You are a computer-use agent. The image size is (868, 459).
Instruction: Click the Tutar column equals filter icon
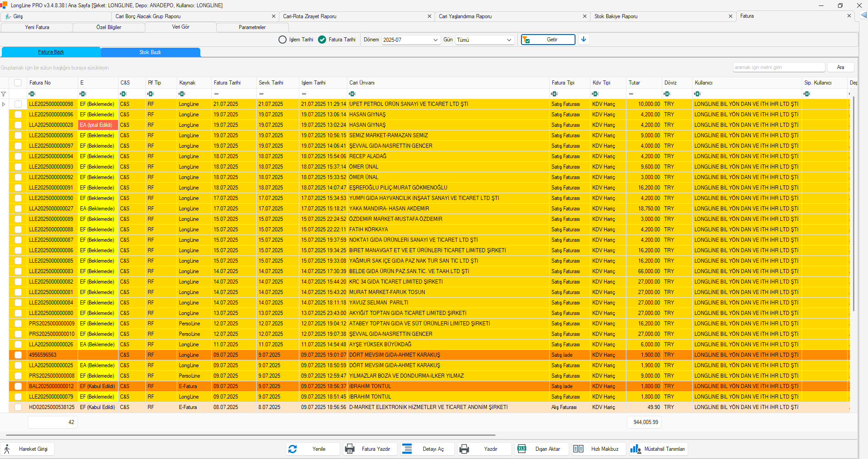pos(631,94)
